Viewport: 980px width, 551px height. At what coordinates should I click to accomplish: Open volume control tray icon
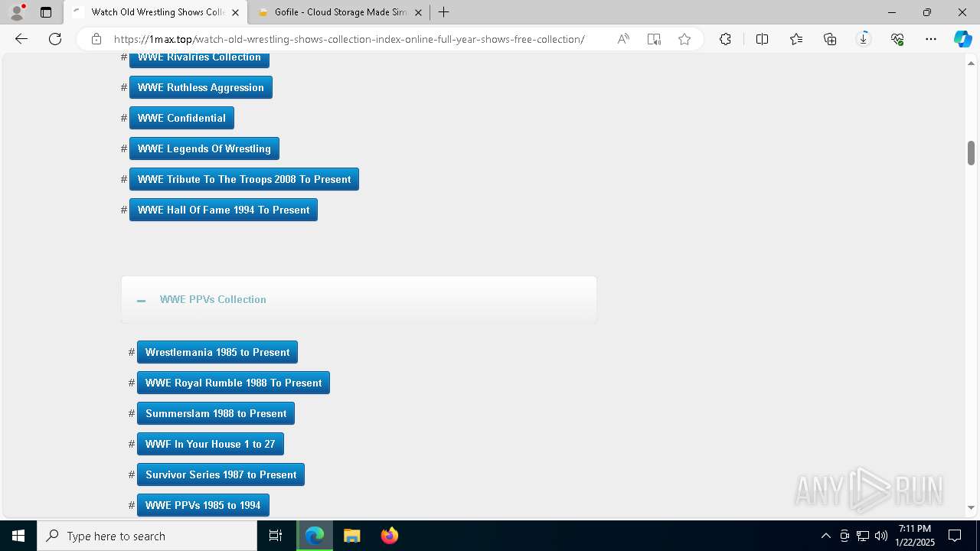point(881,536)
